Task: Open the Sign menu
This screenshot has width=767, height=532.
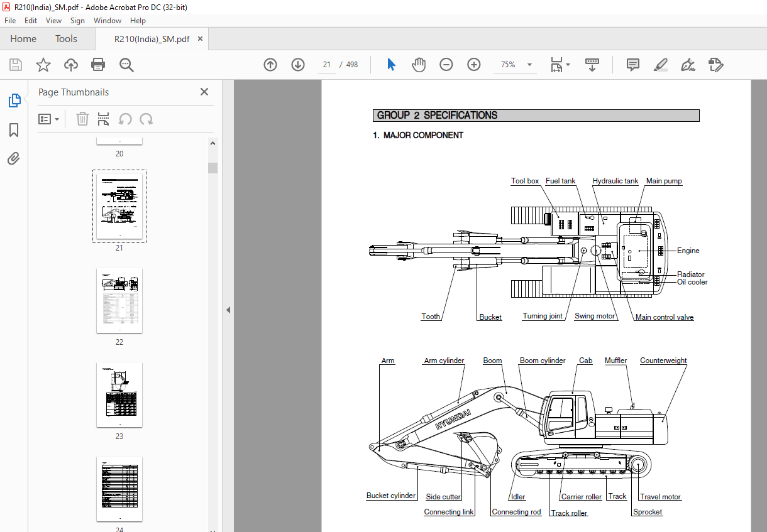Action: pos(77,21)
